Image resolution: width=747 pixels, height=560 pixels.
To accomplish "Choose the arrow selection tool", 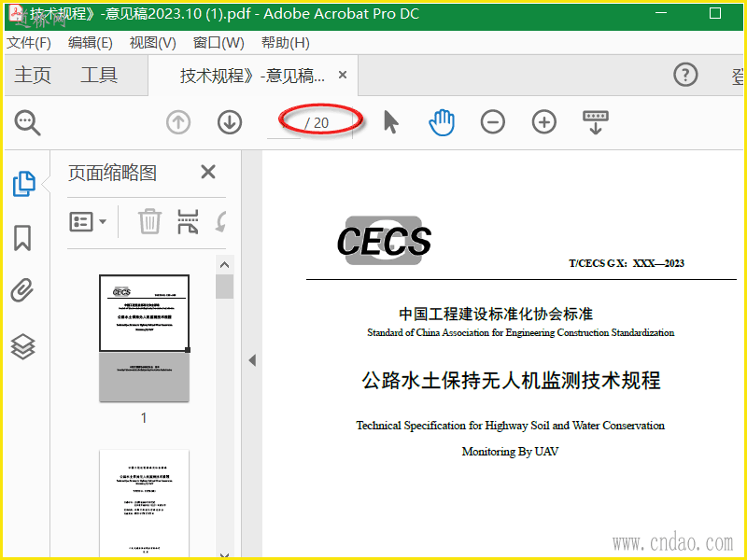I will pyautogui.click(x=390, y=122).
